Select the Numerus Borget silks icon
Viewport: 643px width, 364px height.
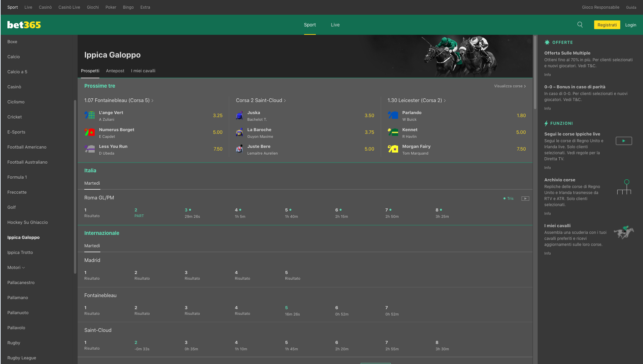pos(89,132)
